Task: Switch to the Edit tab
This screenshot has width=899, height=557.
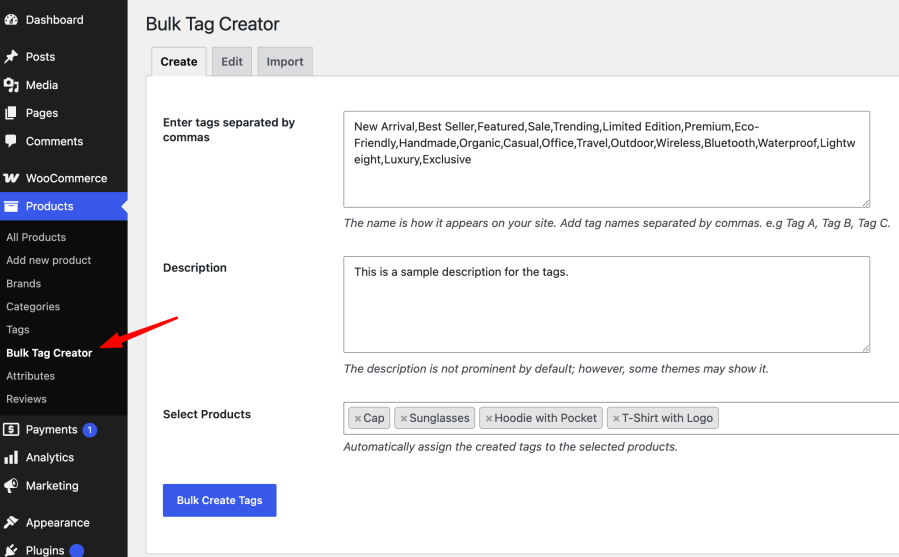Action: coord(232,61)
